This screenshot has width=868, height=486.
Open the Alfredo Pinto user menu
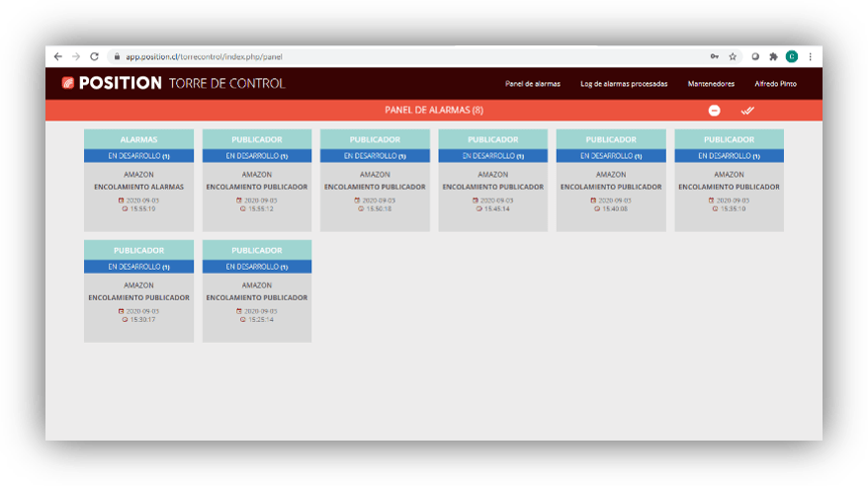point(775,84)
